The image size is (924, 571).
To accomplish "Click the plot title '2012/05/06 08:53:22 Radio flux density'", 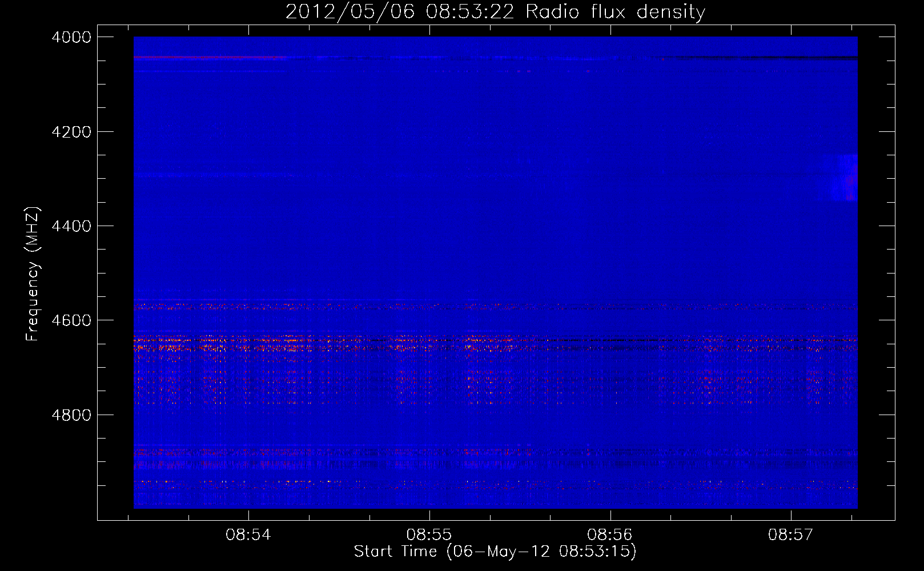I will (x=495, y=12).
